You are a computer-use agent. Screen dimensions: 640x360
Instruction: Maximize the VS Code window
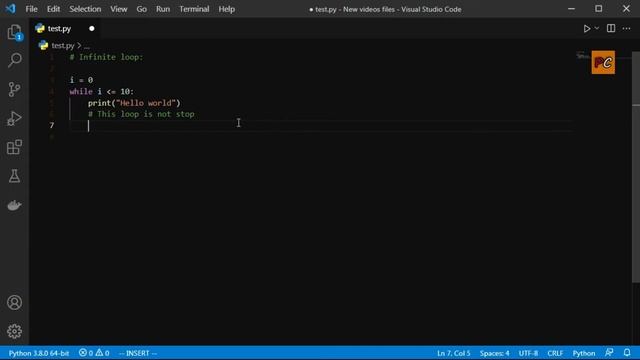(598, 9)
